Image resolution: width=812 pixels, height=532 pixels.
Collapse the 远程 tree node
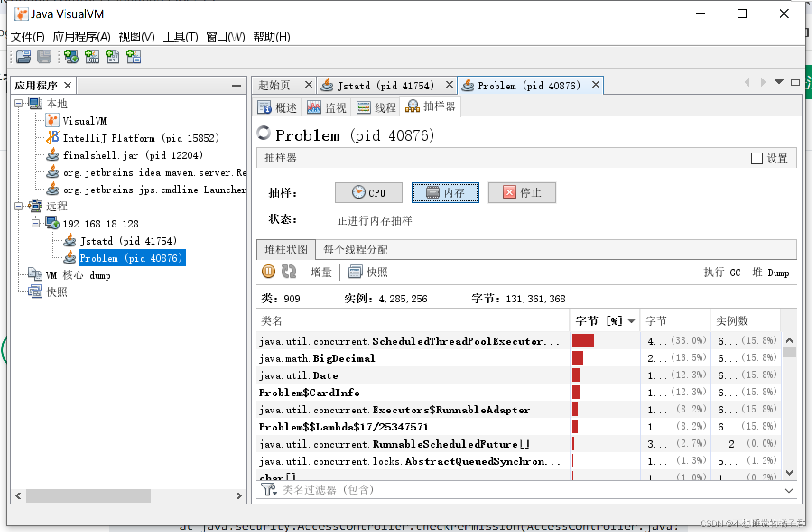coord(19,206)
